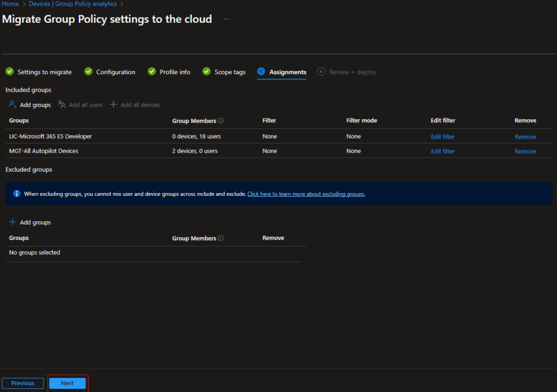
Task: Click the Add all users icon
Action: (x=62, y=104)
